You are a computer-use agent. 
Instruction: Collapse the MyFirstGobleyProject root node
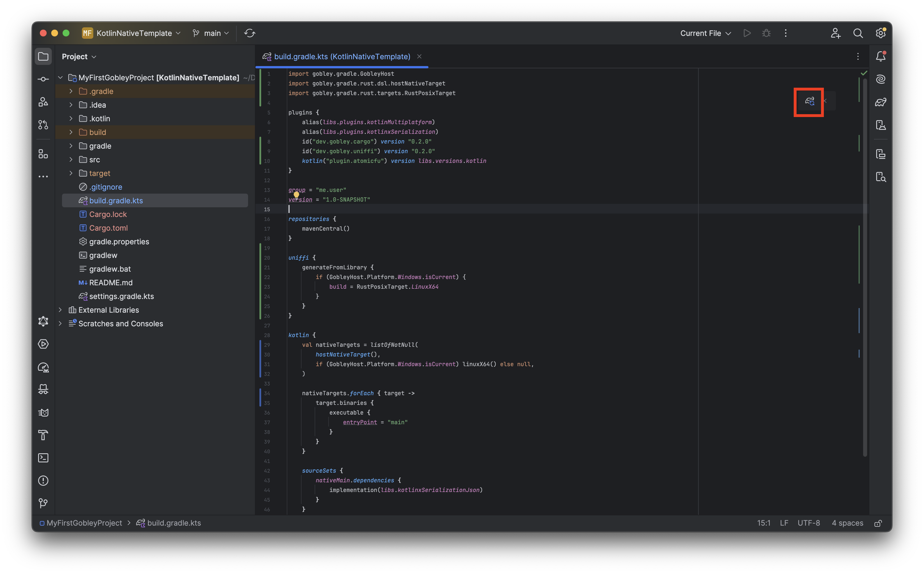coord(60,78)
